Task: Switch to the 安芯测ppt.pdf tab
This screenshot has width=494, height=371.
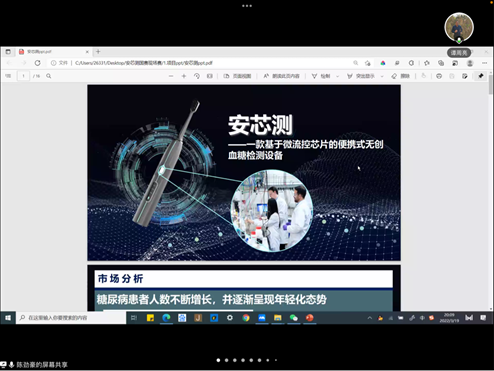Action: pyautogui.click(x=54, y=52)
